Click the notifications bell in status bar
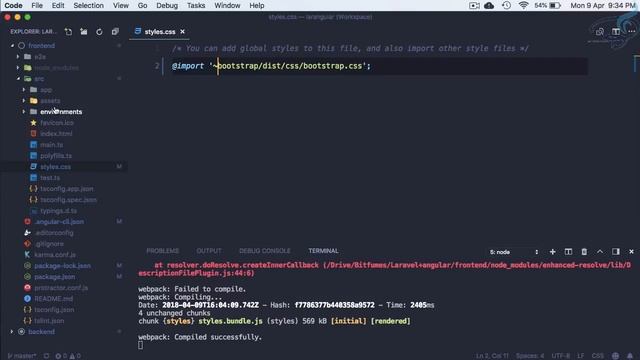 tap(630, 356)
